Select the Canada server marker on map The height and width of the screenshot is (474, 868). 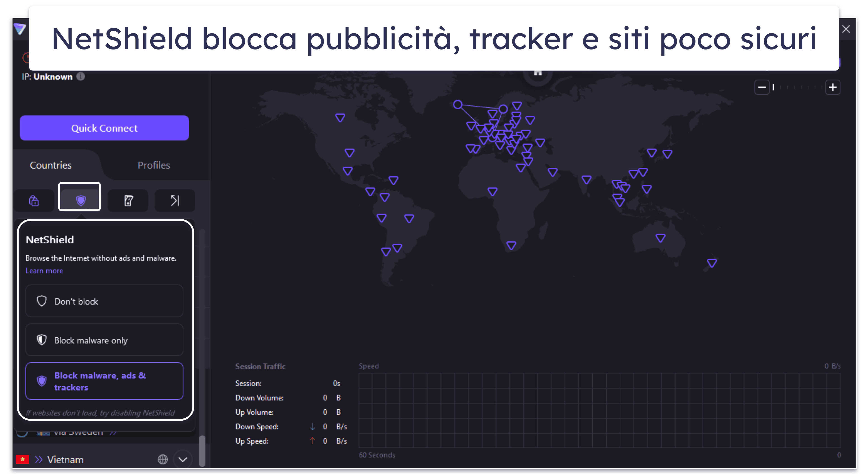coord(340,118)
